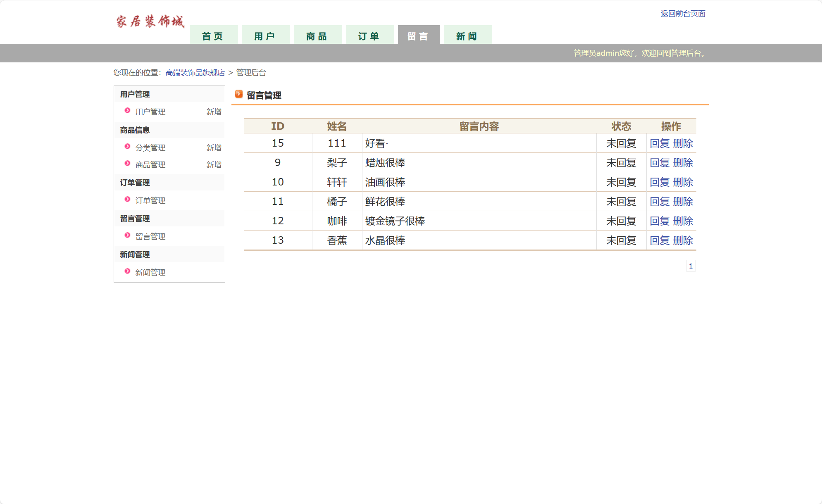Click the orange arrow icon beside 留言管理 heading
The image size is (822, 504).
(x=238, y=94)
